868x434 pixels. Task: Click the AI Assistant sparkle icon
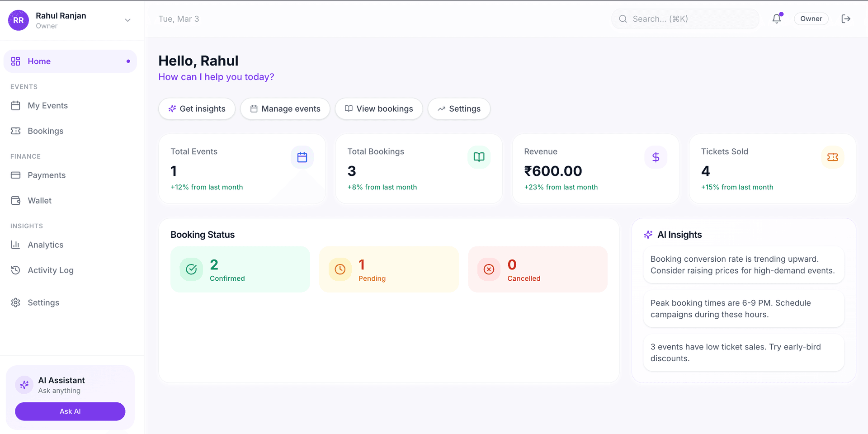[24, 385]
